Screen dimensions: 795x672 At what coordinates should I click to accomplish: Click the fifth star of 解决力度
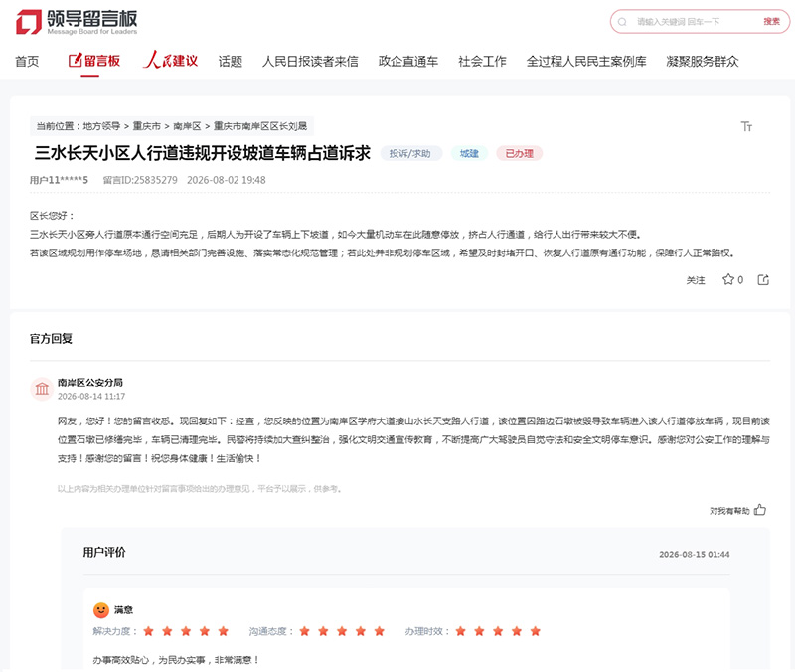(x=223, y=631)
